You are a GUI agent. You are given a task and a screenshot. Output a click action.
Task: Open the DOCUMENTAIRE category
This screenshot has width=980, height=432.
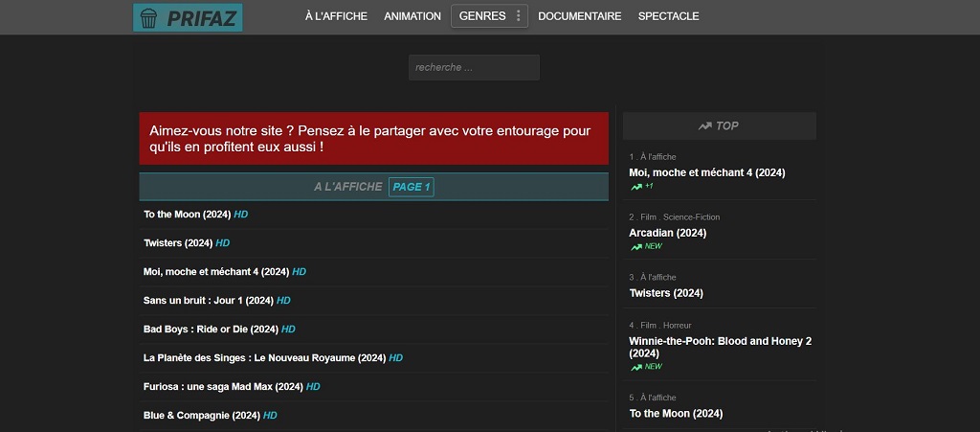[579, 16]
